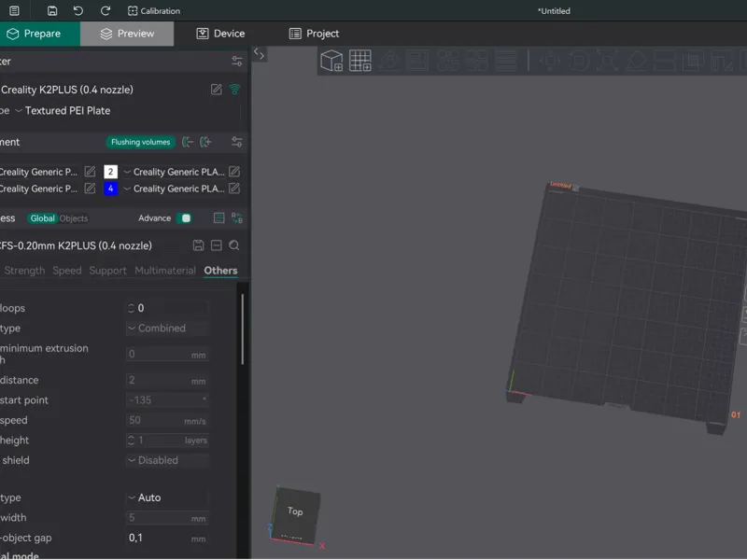Open the Device tab

point(220,34)
